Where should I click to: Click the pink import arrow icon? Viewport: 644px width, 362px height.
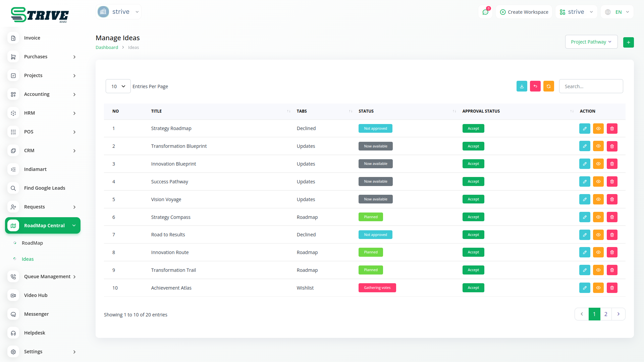[x=535, y=86]
